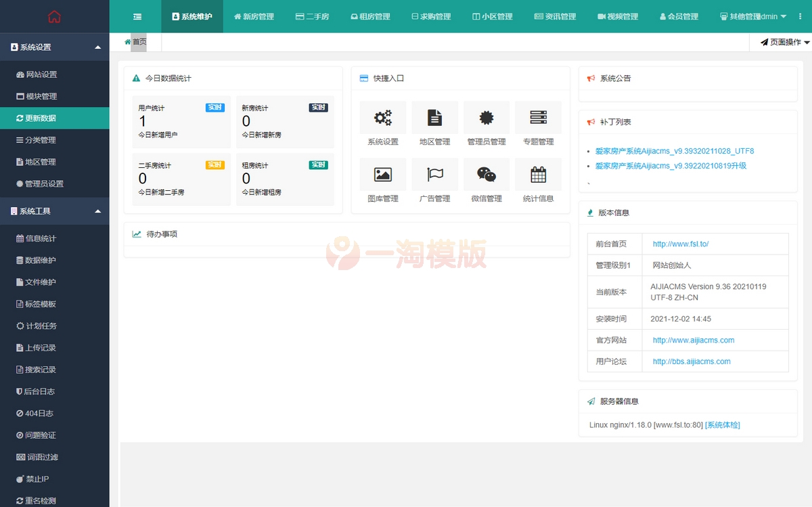Collapse the 系统工具 section chevron
This screenshot has height=507, width=812.
click(97, 211)
